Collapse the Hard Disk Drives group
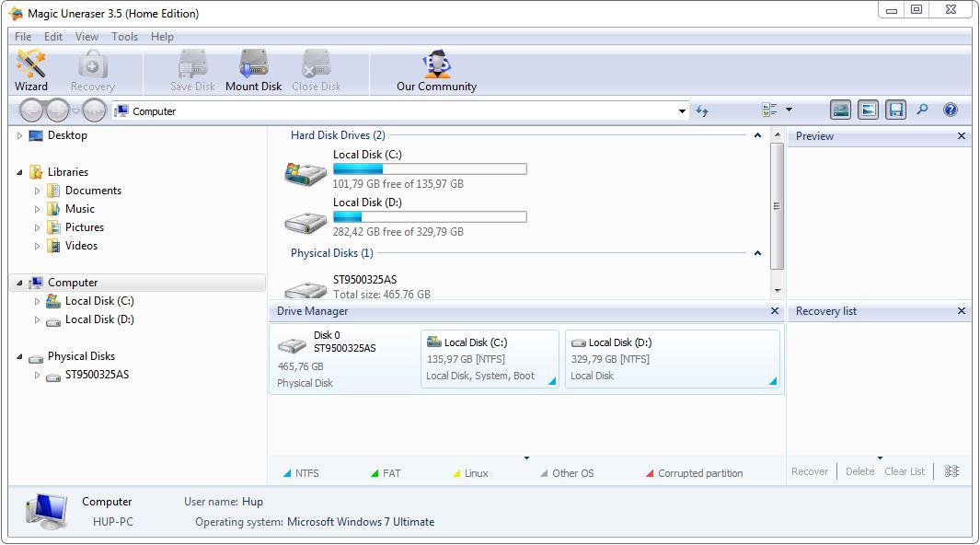980x545 pixels. [x=757, y=135]
